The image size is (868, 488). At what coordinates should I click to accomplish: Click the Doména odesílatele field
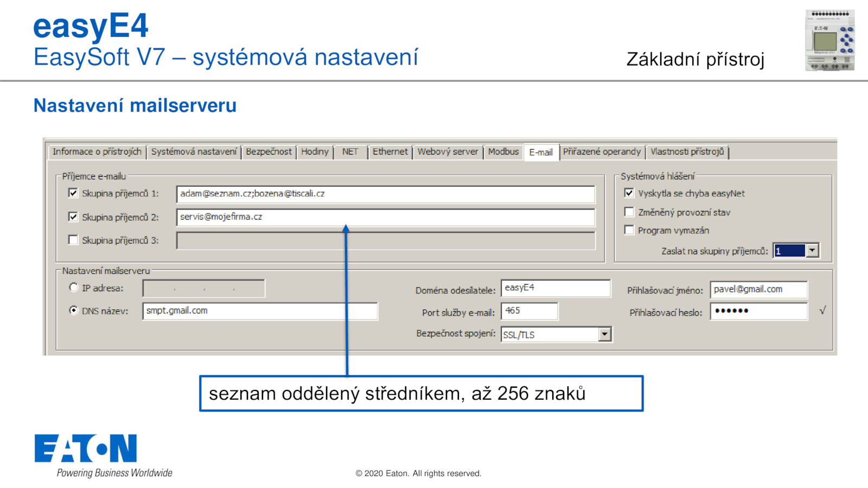point(556,288)
